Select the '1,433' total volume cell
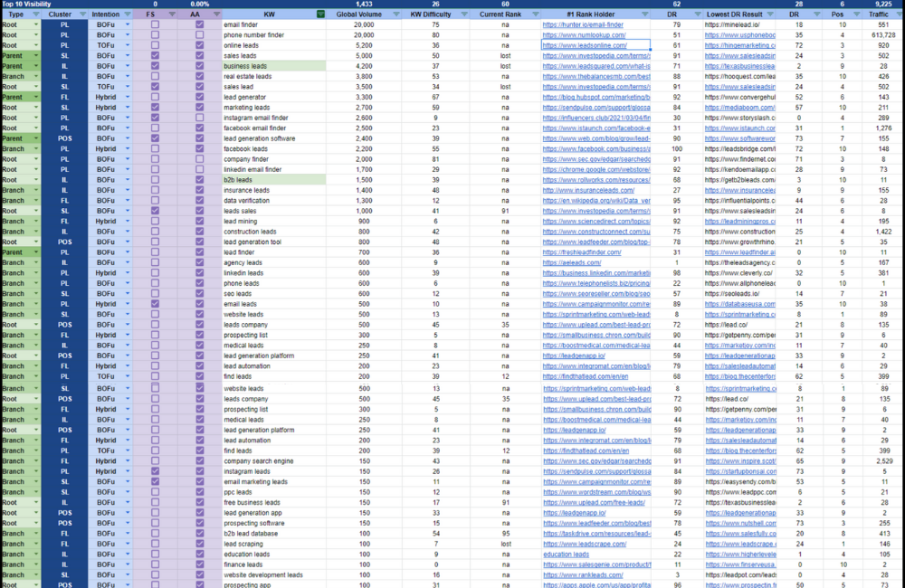This screenshot has width=905, height=588. [364, 4]
